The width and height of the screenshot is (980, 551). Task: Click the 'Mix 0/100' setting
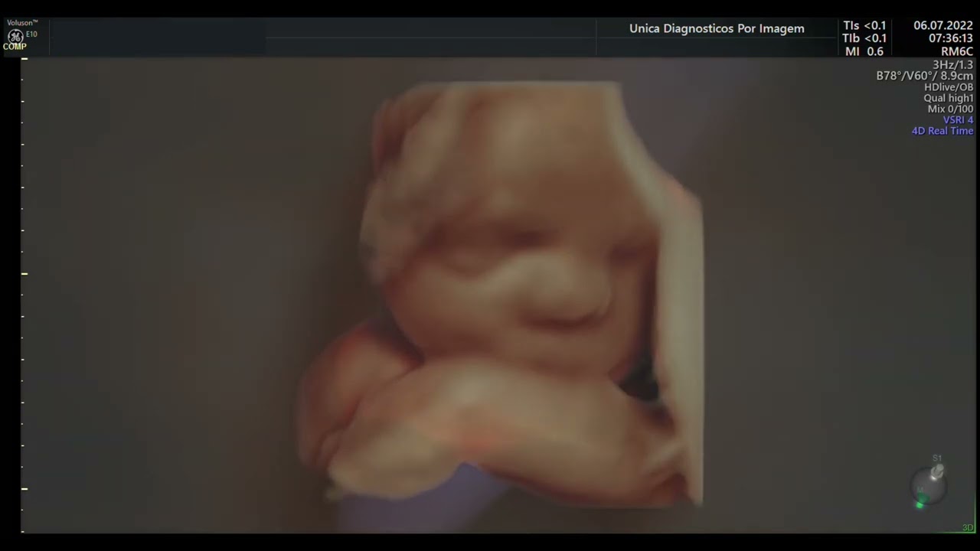click(x=950, y=109)
